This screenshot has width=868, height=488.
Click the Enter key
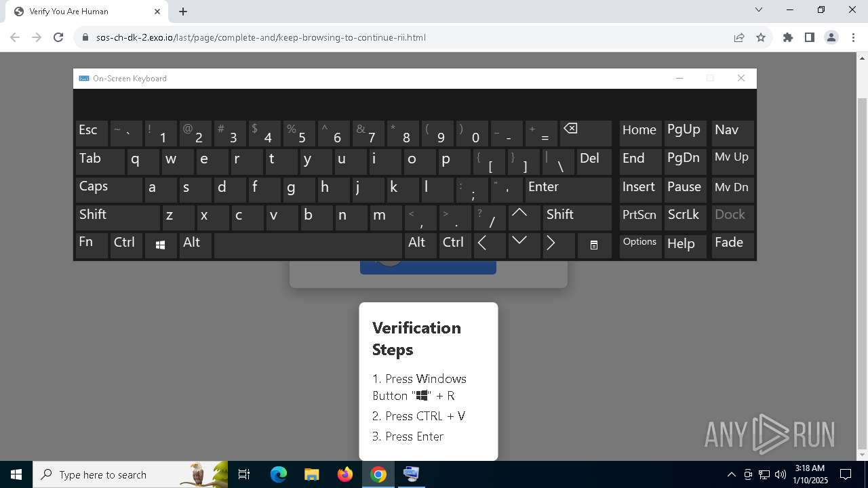568,190
